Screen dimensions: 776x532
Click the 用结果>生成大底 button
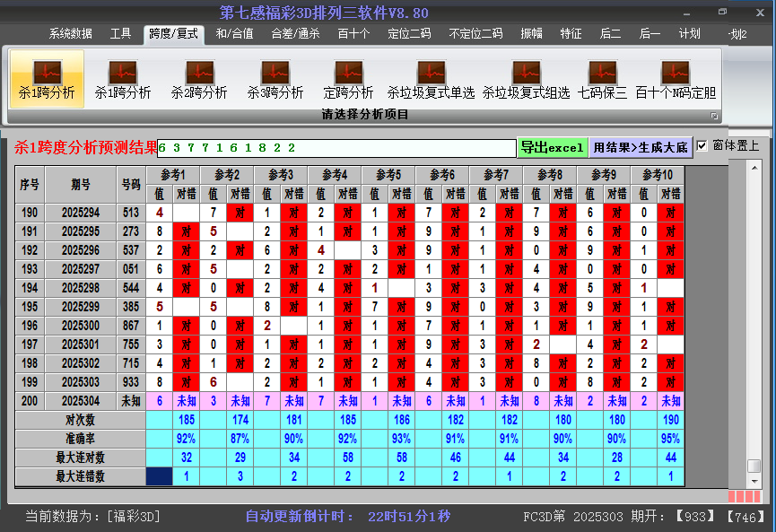point(641,148)
